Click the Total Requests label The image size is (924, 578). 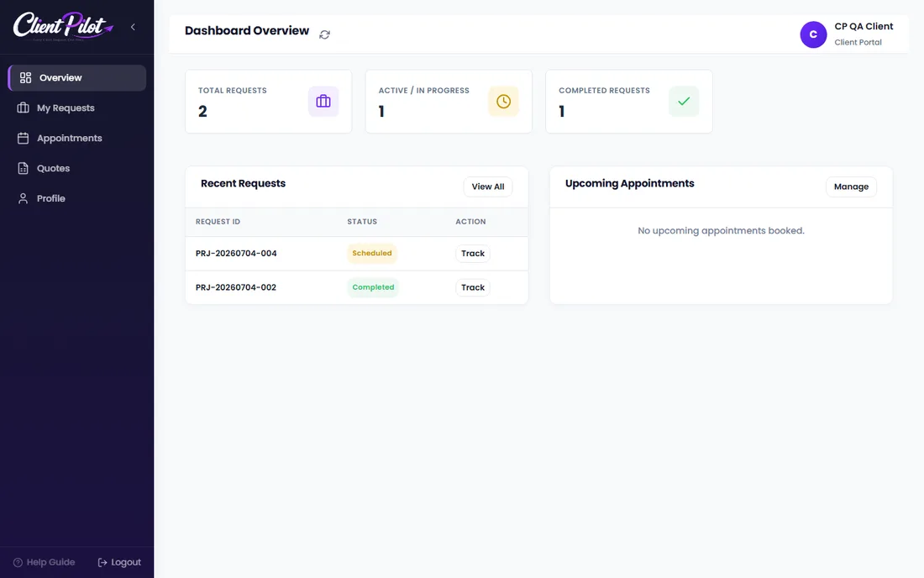(232, 91)
